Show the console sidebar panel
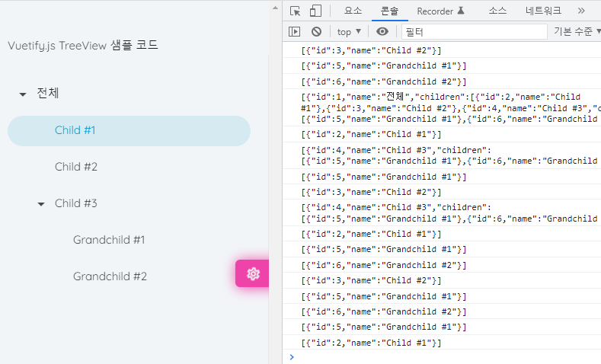Screen dimensions: 601x364 coord(295,31)
